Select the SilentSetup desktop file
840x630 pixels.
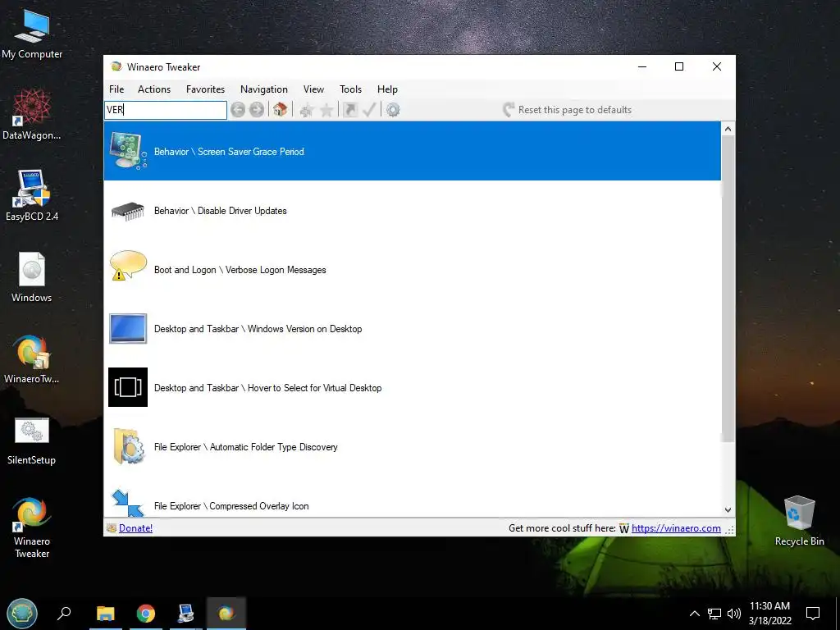point(32,441)
